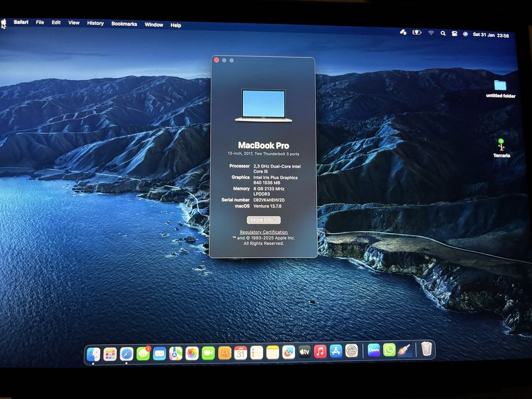
Task: Click the 2,3 GHz Dual-Core processor value
Action: [277, 169]
